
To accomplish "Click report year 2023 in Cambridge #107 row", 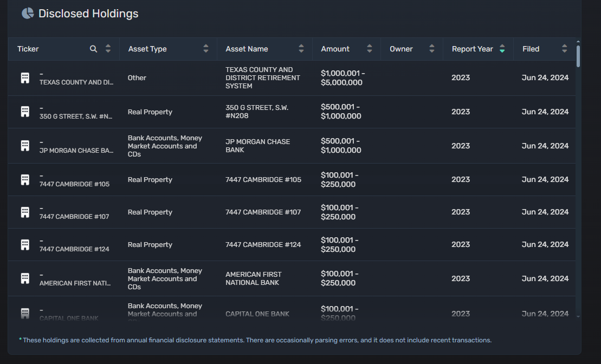I will point(460,212).
